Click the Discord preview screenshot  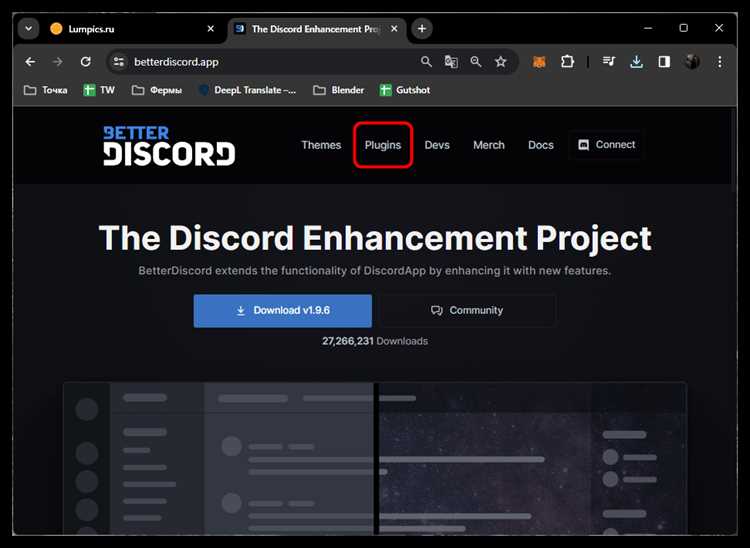pos(375,458)
